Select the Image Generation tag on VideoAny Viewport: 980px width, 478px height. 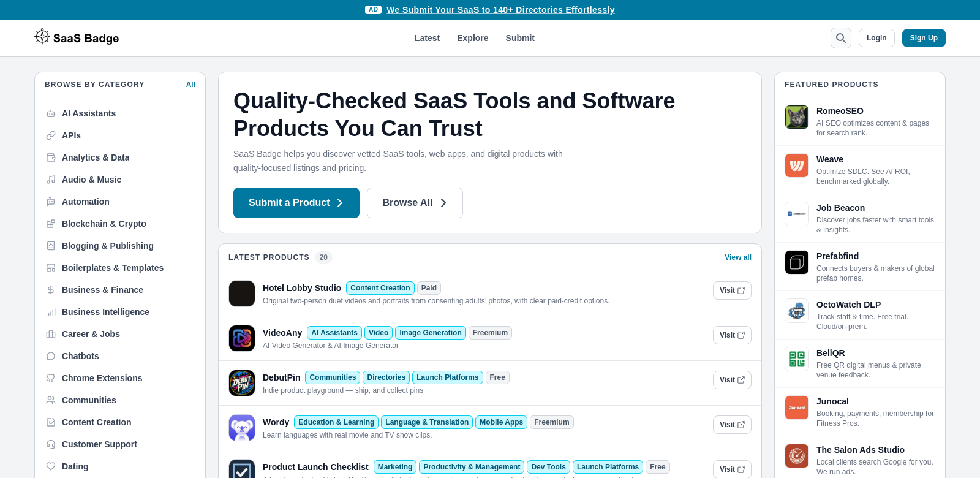[431, 333]
